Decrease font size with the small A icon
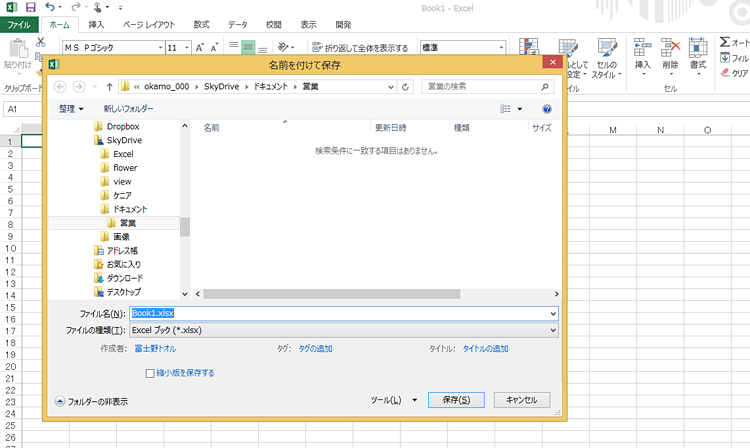The width and height of the screenshot is (750, 448). (x=214, y=47)
